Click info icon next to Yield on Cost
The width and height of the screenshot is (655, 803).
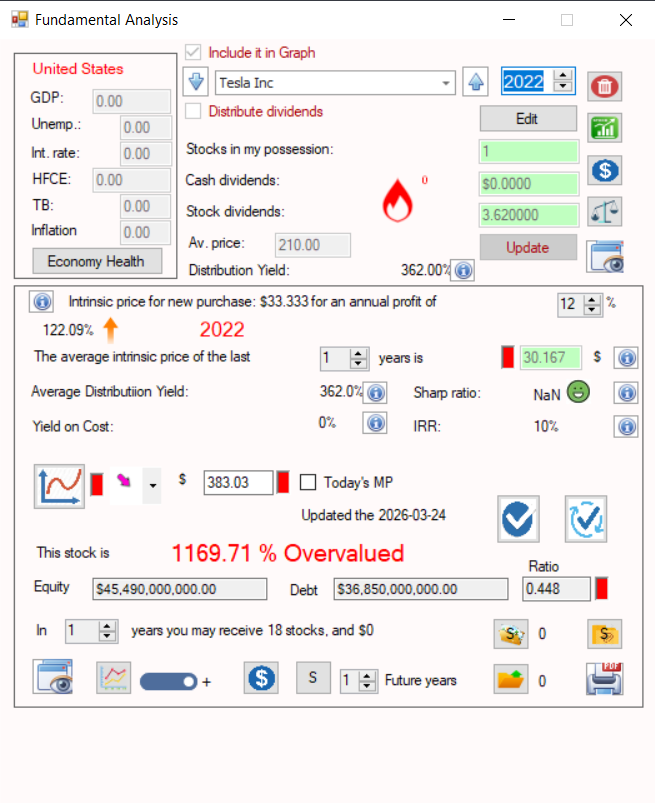(375, 423)
